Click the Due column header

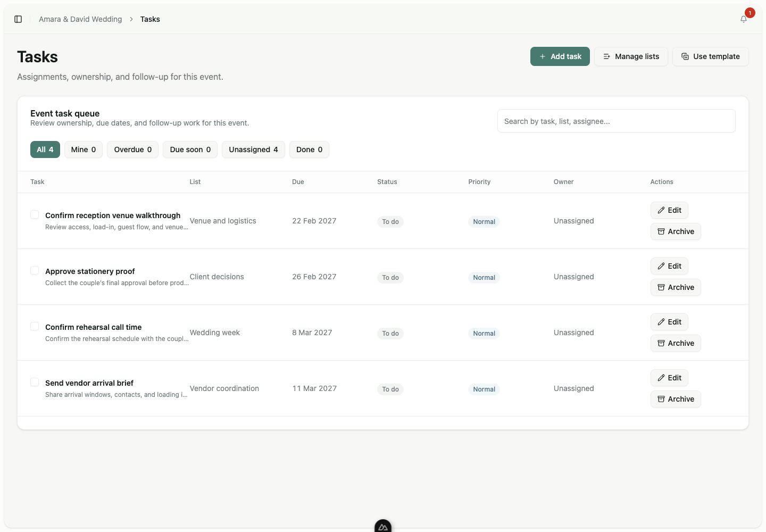(x=298, y=182)
